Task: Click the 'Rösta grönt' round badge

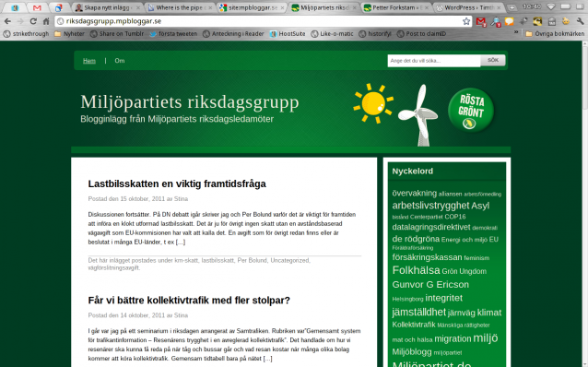Action: [471, 111]
